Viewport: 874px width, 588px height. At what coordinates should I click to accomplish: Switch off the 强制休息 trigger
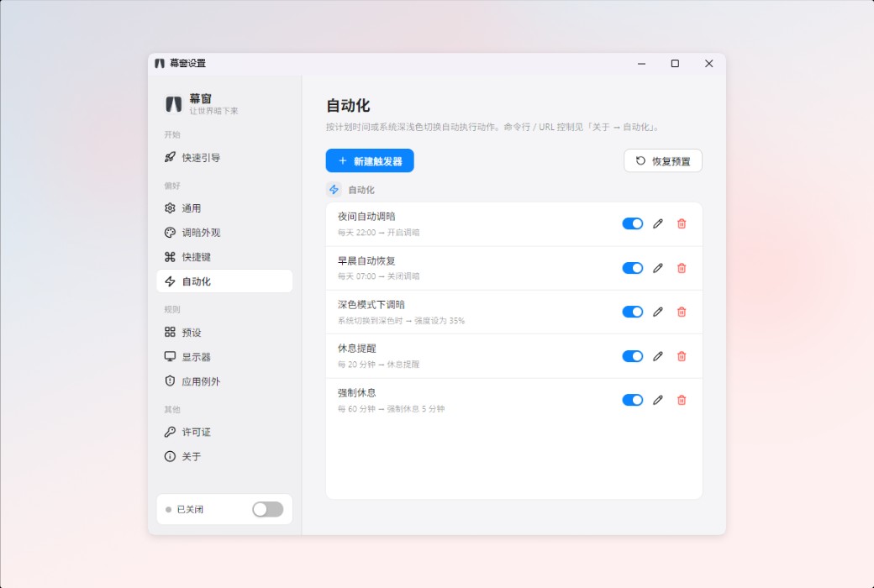(x=633, y=400)
